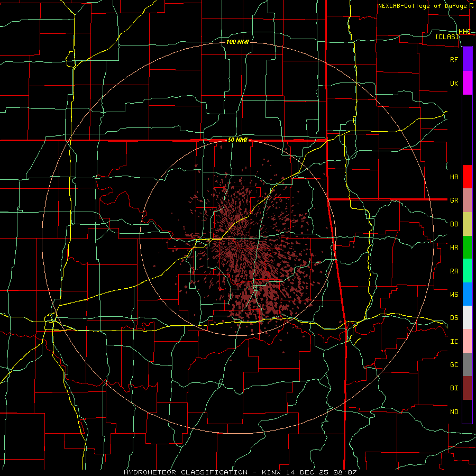Select the BD yellow legend swatch
The height and width of the screenshot is (476, 476).
point(467,224)
